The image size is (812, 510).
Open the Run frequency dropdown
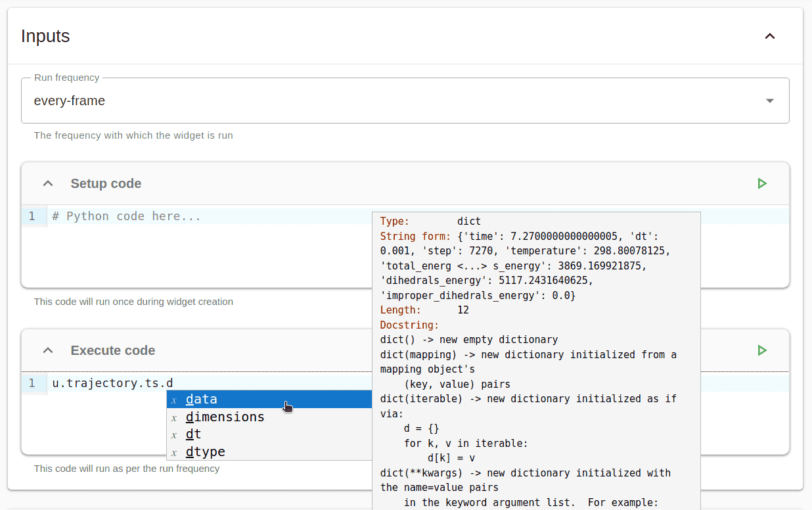pyautogui.click(x=405, y=101)
